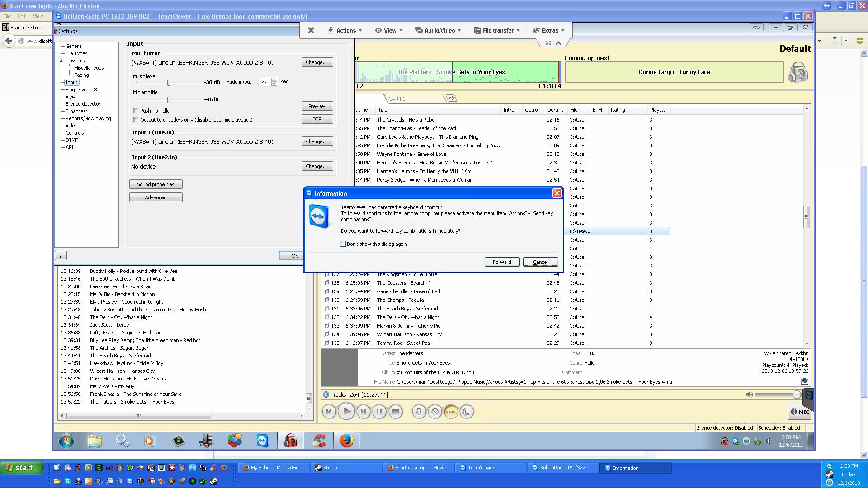Viewport: 868px width, 488px height.
Task: Collapse the Playback tree node
Action: 61,61
